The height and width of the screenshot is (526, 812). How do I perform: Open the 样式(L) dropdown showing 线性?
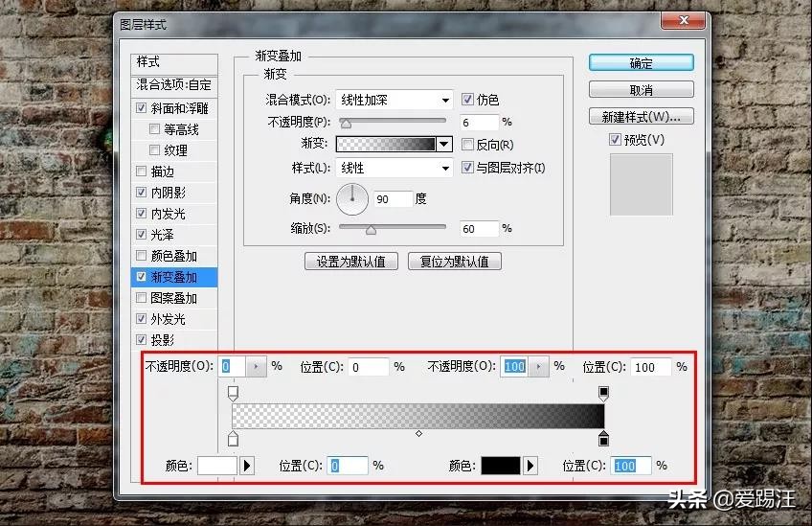coord(395,168)
